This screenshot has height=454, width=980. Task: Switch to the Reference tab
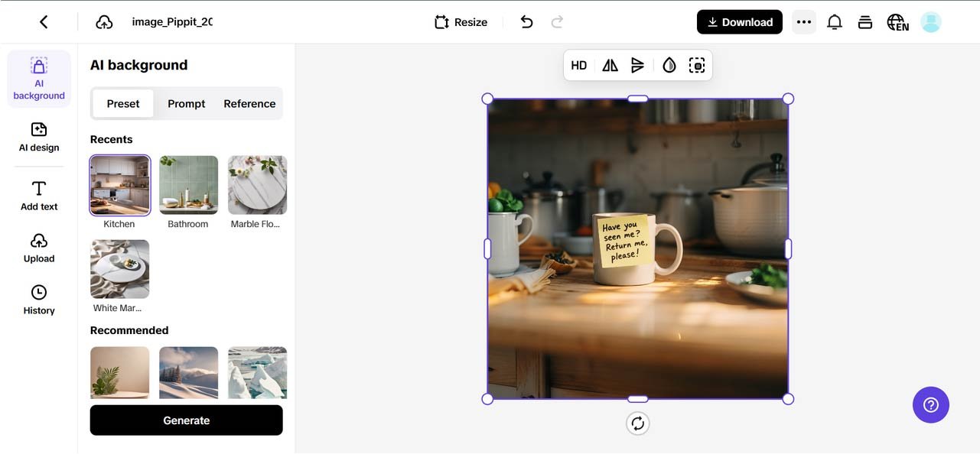(249, 104)
